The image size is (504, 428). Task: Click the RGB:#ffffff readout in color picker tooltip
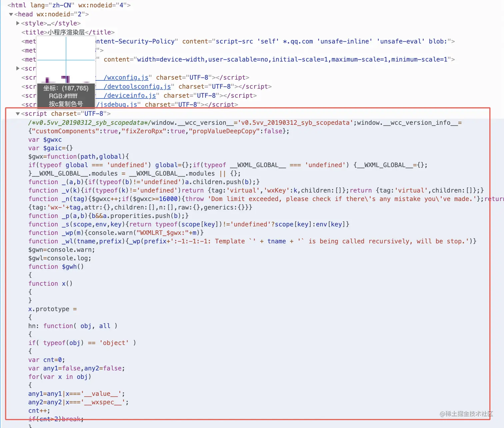click(x=63, y=96)
